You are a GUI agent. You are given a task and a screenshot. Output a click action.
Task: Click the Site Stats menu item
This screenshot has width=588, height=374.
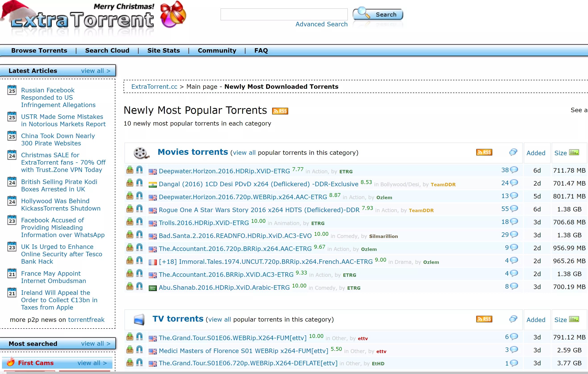click(x=163, y=51)
